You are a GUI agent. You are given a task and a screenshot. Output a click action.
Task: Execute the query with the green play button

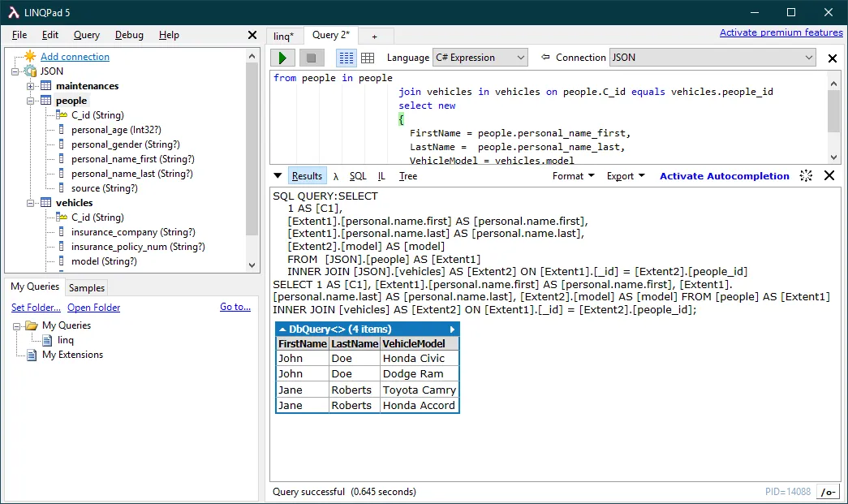[x=282, y=57]
